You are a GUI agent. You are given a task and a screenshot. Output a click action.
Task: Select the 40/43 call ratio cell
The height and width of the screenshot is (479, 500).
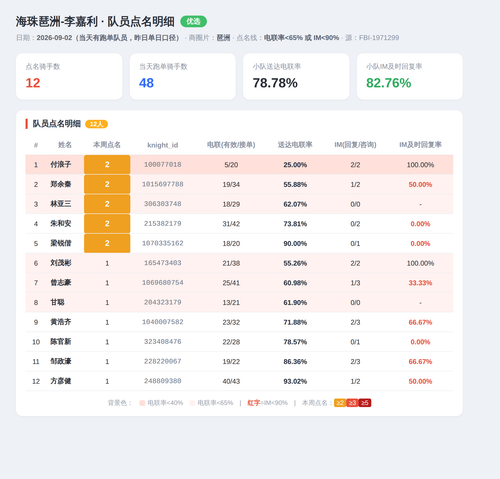pos(231,381)
